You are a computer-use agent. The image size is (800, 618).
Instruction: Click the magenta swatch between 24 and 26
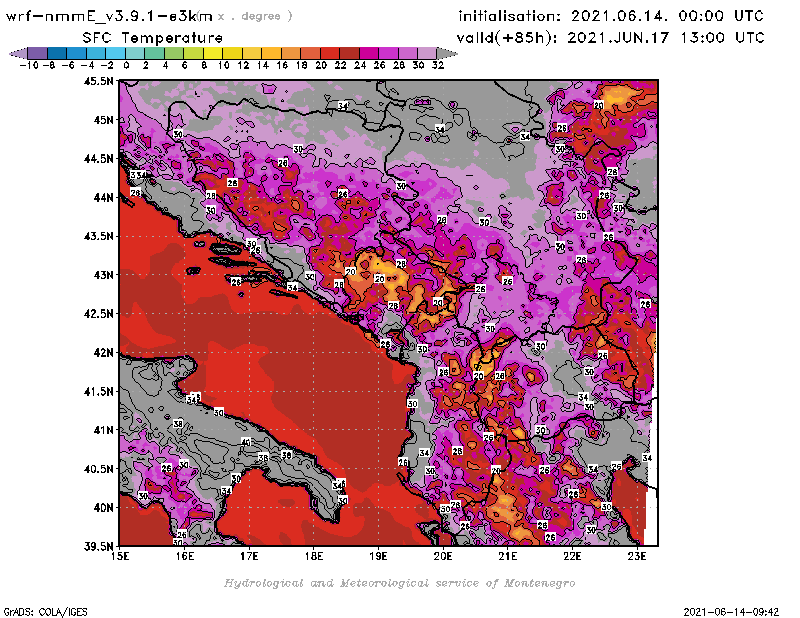tap(368, 53)
